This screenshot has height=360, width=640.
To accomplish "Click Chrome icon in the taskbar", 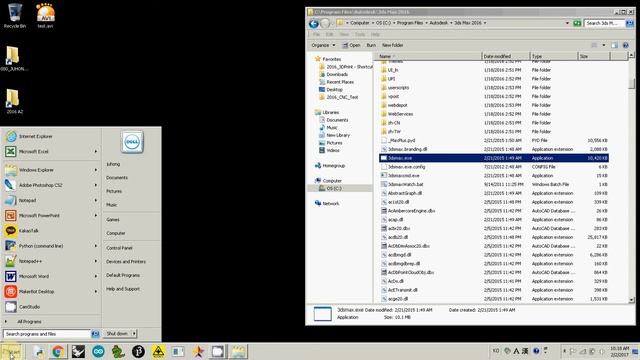I will coord(58,351).
